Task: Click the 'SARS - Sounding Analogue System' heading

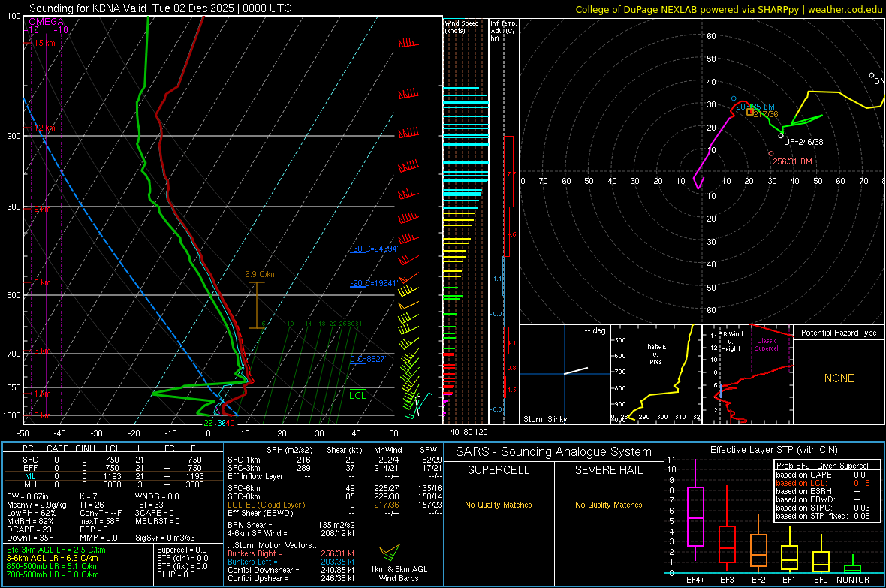Action: 554,452
